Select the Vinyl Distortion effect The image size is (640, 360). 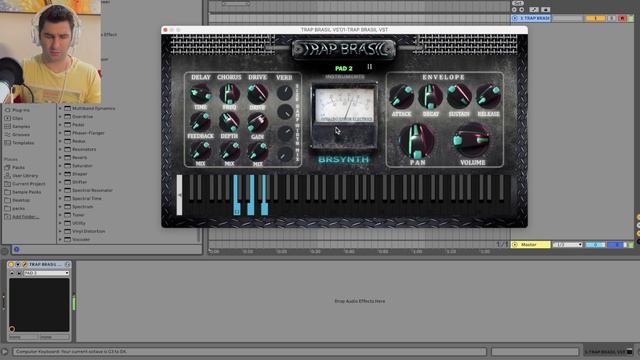(x=85, y=231)
